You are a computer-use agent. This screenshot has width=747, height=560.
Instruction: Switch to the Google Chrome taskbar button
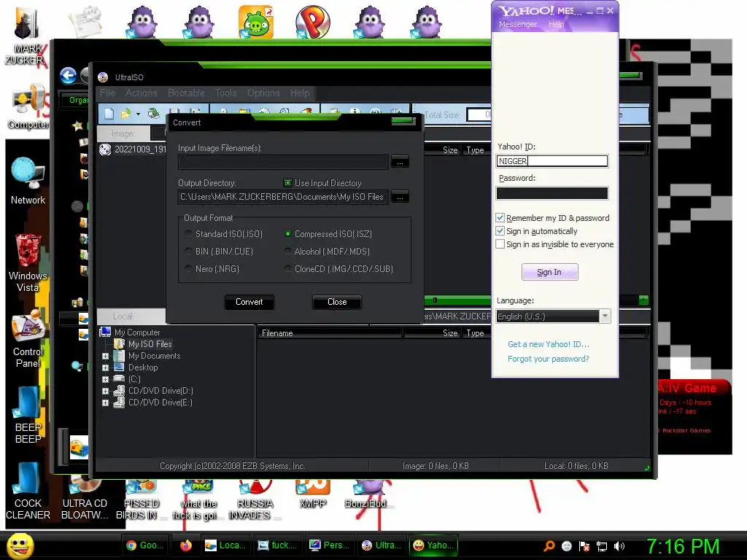pos(145,545)
